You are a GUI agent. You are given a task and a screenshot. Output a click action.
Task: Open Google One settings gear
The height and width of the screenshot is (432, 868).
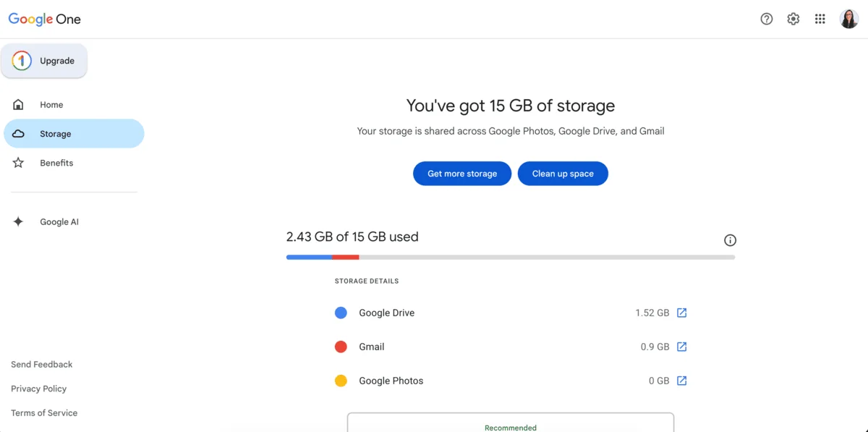793,18
